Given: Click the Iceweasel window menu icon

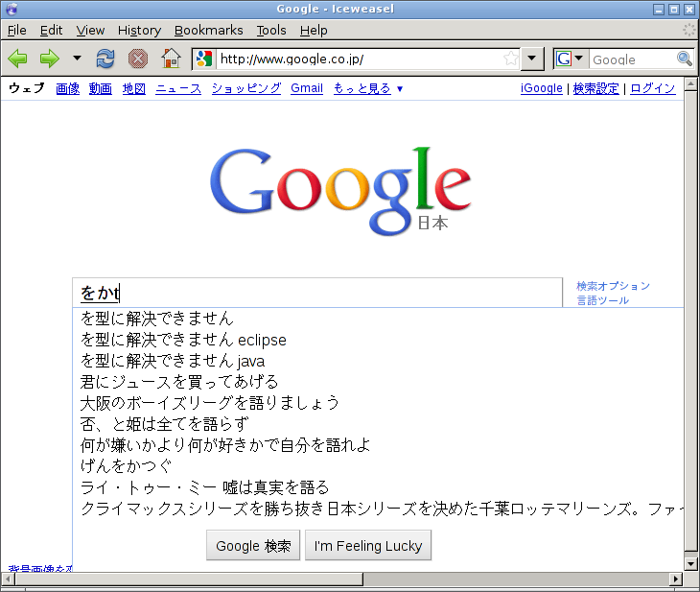Looking at the screenshot, I should coord(12,9).
